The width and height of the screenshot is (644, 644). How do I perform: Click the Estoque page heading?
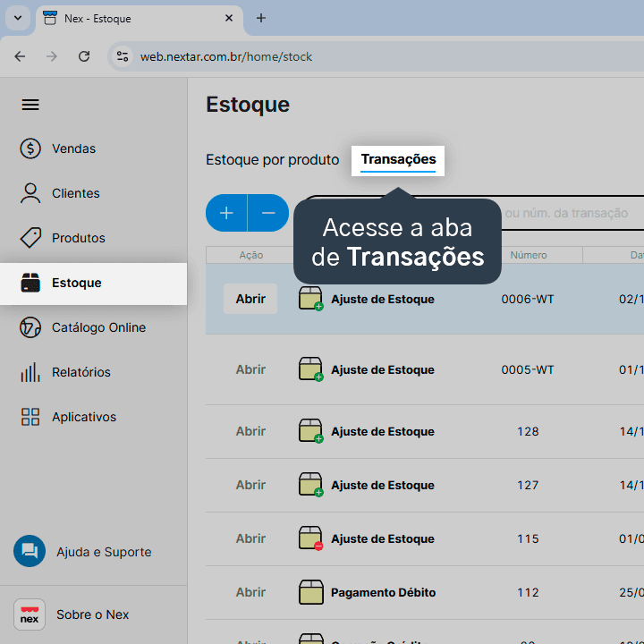point(248,105)
